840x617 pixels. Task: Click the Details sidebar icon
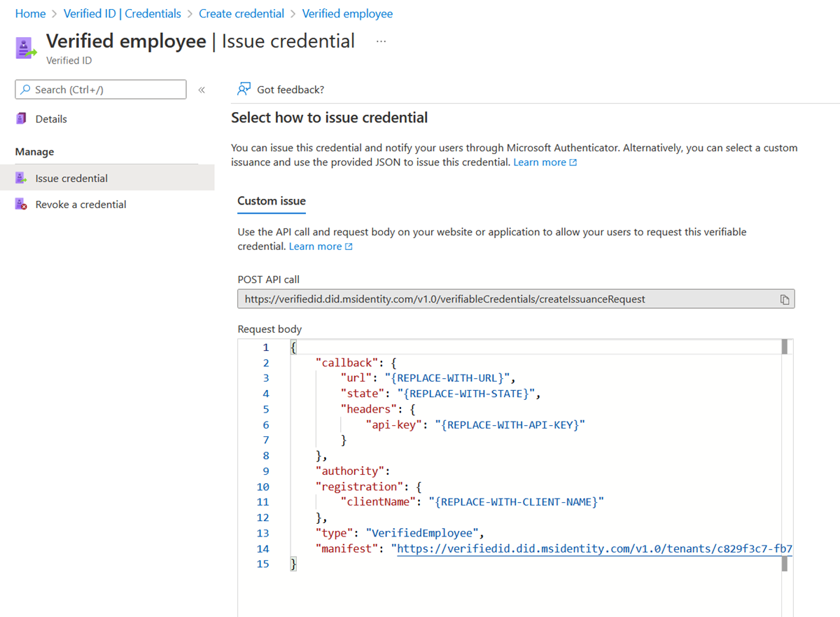(x=22, y=119)
